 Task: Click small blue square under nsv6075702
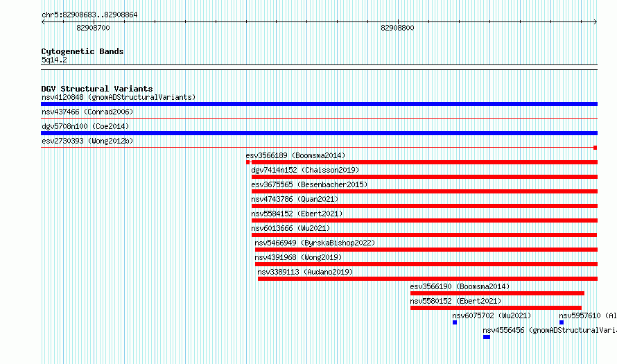(x=455, y=322)
